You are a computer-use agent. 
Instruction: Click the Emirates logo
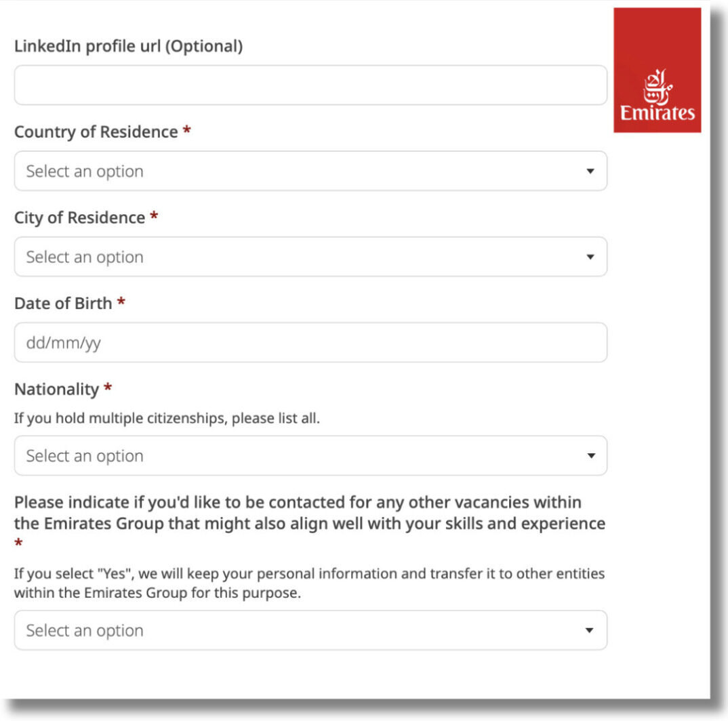(x=657, y=70)
